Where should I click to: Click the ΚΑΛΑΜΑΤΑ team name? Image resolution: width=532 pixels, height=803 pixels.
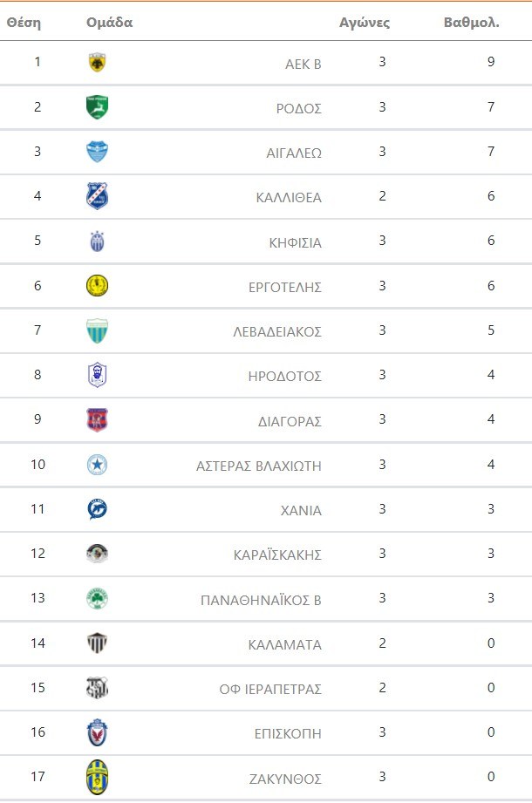284,644
